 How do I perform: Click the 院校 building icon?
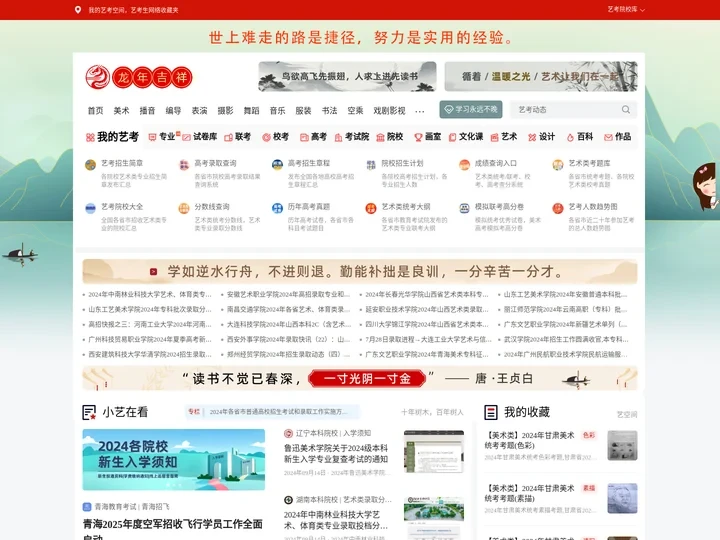[380, 137]
